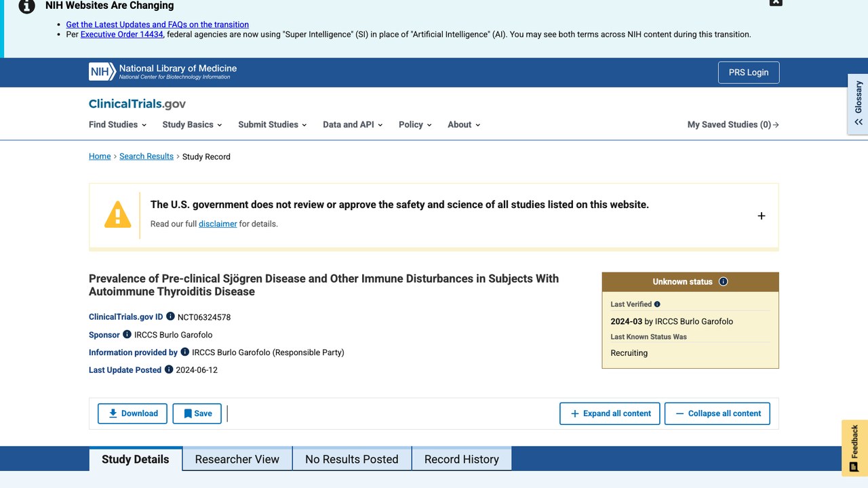Click the PRS Login button
Viewport: 868px width, 488px height.
(x=749, y=73)
